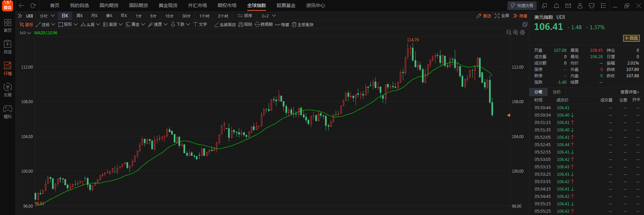644x215 pixels.
Task: Expand the MA indicator dropdown
Action: pos(25,33)
